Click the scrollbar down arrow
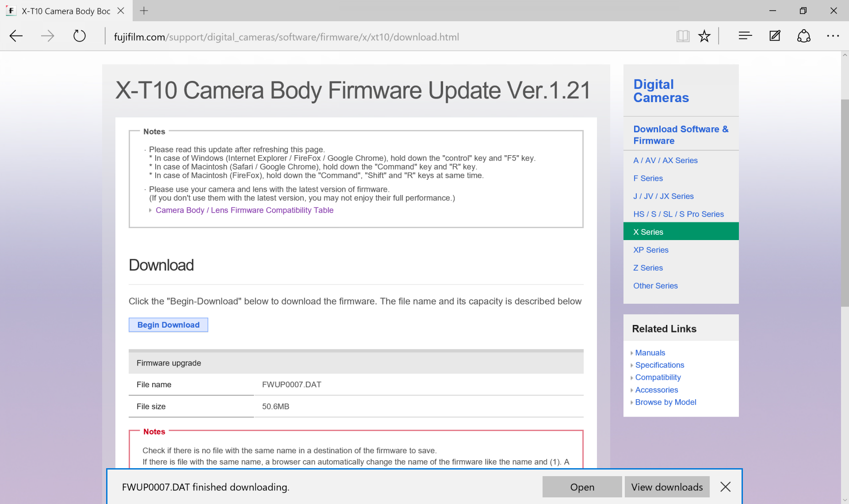This screenshot has width=849, height=504. (845, 500)
